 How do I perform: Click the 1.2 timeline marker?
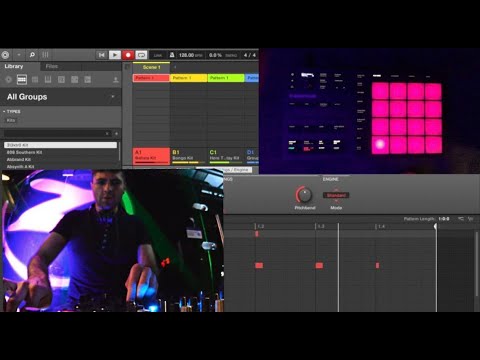[x=261, y=227]
